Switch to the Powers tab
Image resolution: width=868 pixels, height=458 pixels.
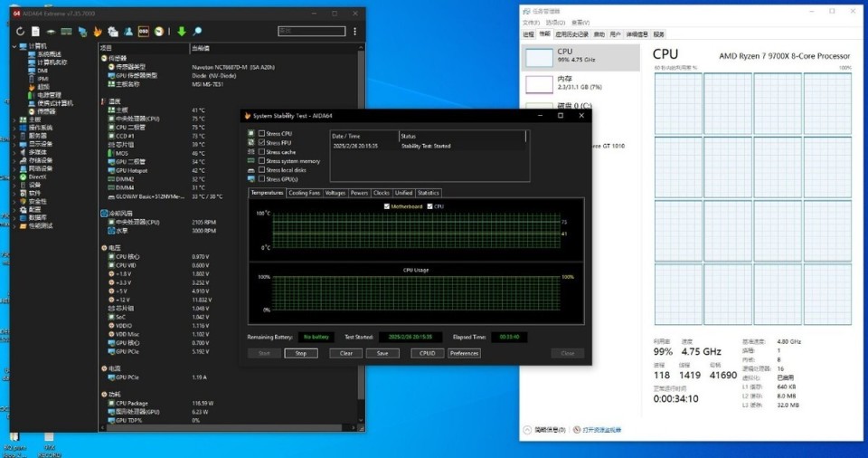pyautogui.click(x=359, y=193)
